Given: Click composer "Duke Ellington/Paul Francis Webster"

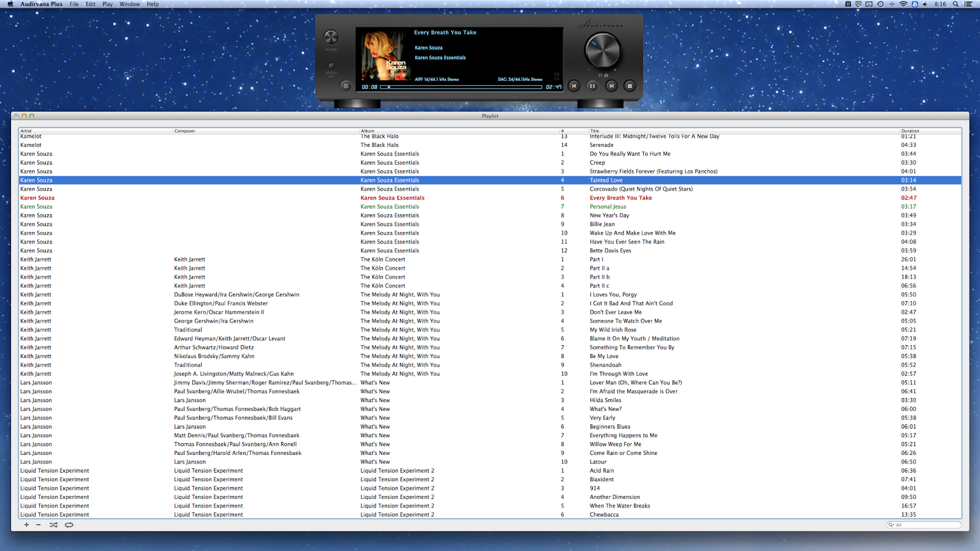Looking at the screenshot, I should point(221,303).
